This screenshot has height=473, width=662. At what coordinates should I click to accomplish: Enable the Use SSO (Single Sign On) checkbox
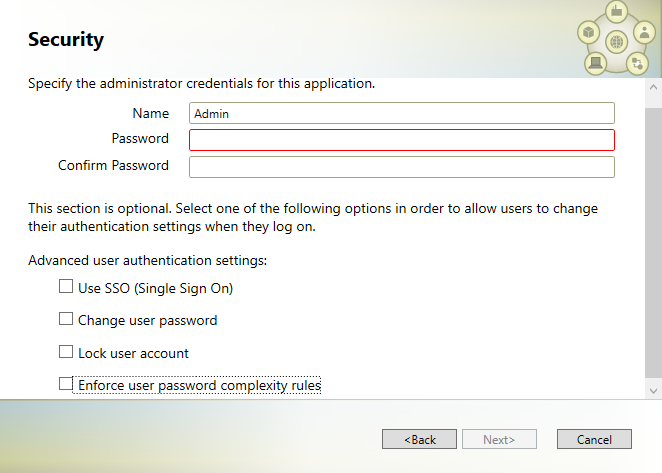click(66, 286)
